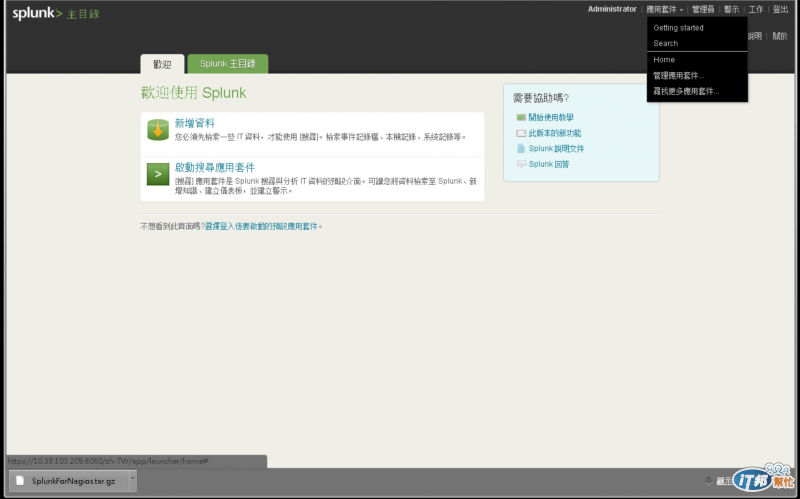The width and height of the screenshot is (800, 499).
Task: Open the 工作 jobs link
Action: point(756,9)
